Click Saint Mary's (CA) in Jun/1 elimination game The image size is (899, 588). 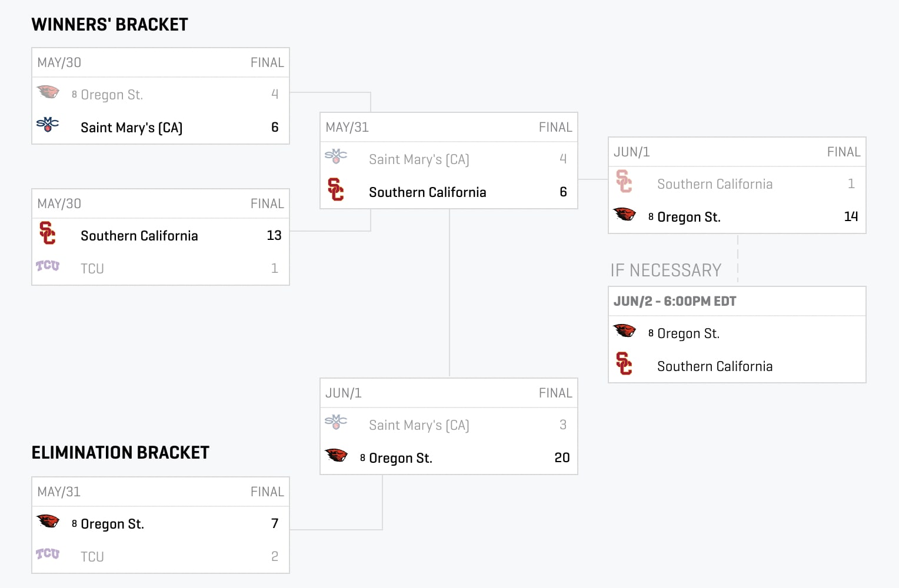(x=419, y=425)
